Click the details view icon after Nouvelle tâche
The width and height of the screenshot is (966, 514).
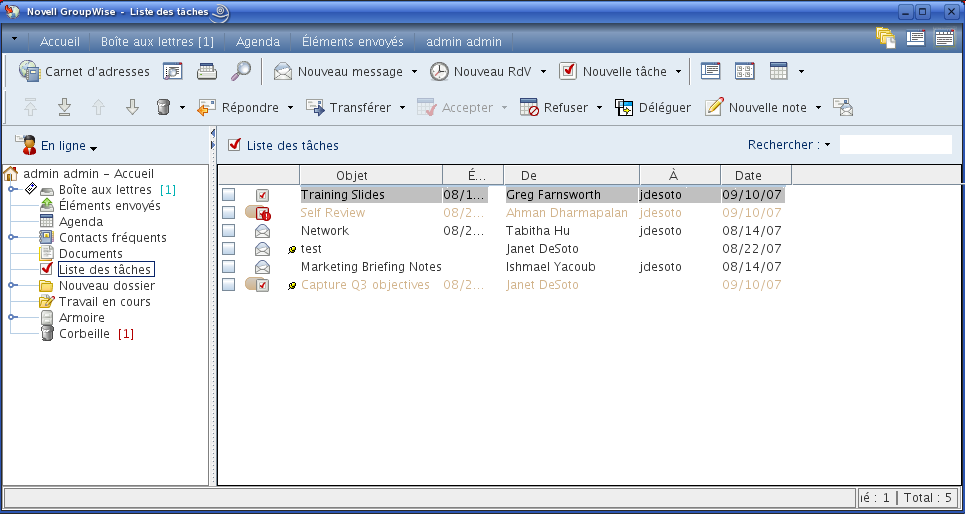[x=710, y=71]
